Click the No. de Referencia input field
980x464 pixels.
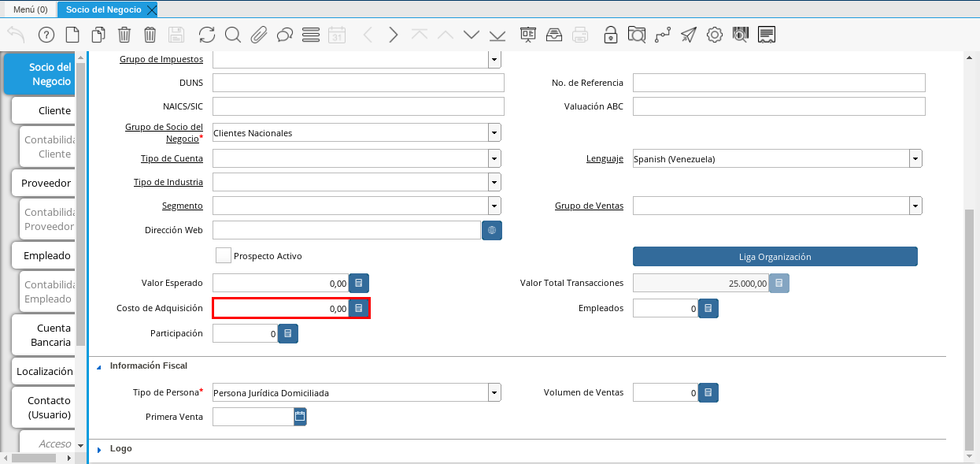778,84
